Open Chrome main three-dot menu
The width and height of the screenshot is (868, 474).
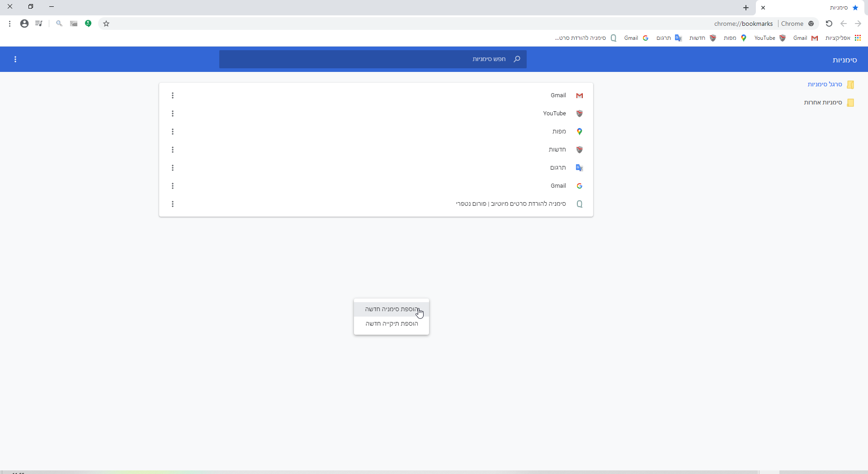pyautogui.click(x=9, y=24)
